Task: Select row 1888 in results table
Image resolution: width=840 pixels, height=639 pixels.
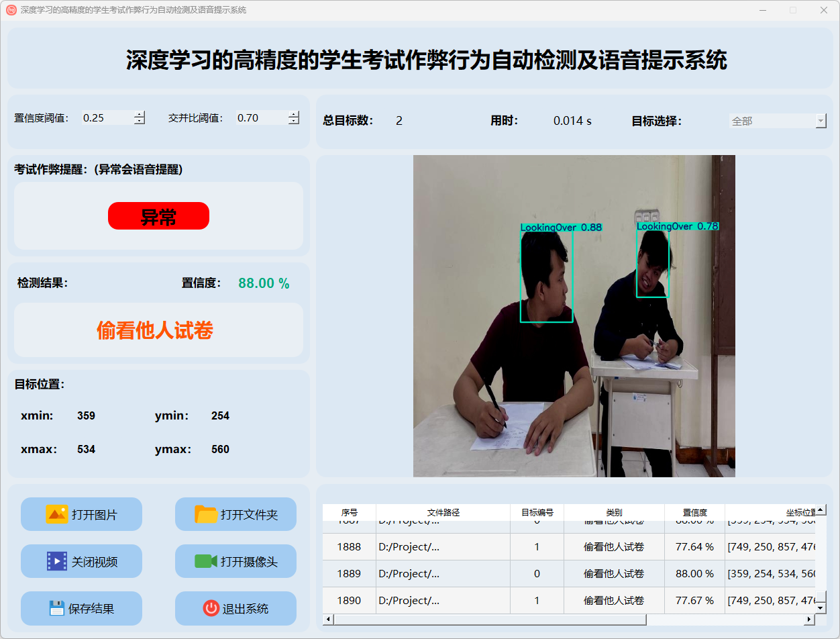Action: coord(569,547)
